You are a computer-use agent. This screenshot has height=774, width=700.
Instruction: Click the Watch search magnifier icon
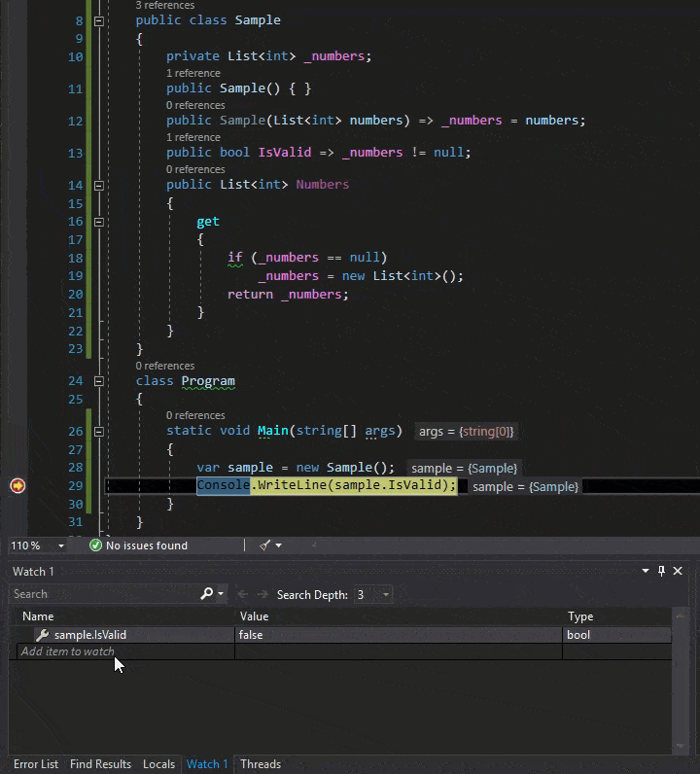coord(207,593)
